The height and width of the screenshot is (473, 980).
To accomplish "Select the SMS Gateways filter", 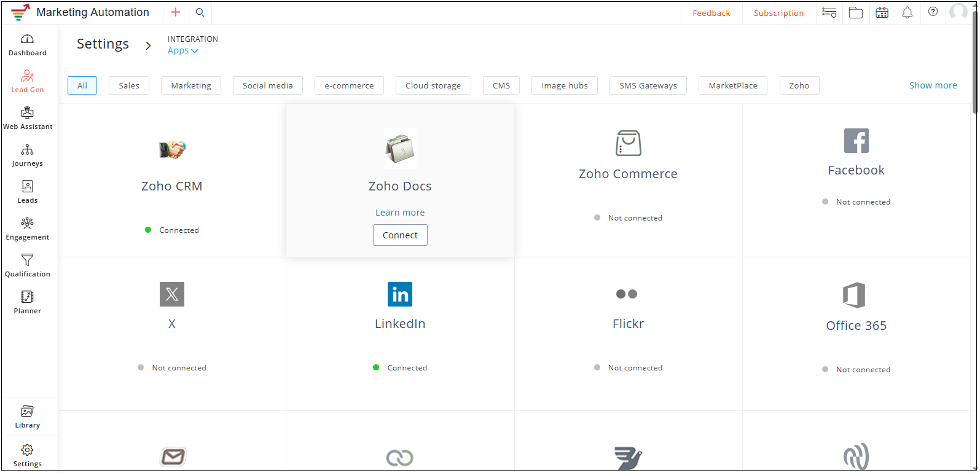I will pos(648,85).
